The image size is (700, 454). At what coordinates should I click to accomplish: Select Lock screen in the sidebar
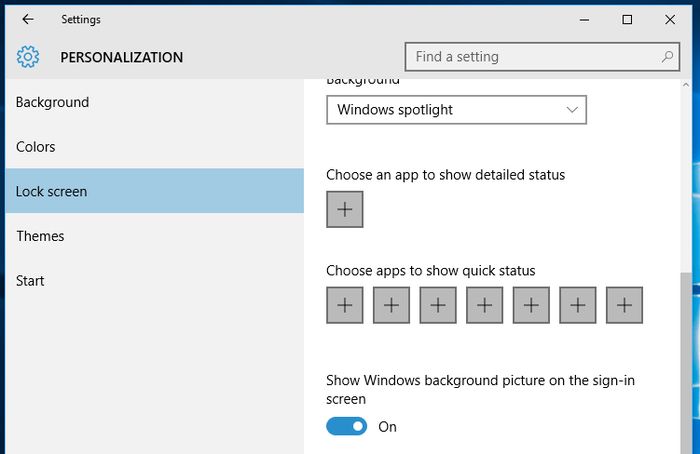(x=52, y=191)
